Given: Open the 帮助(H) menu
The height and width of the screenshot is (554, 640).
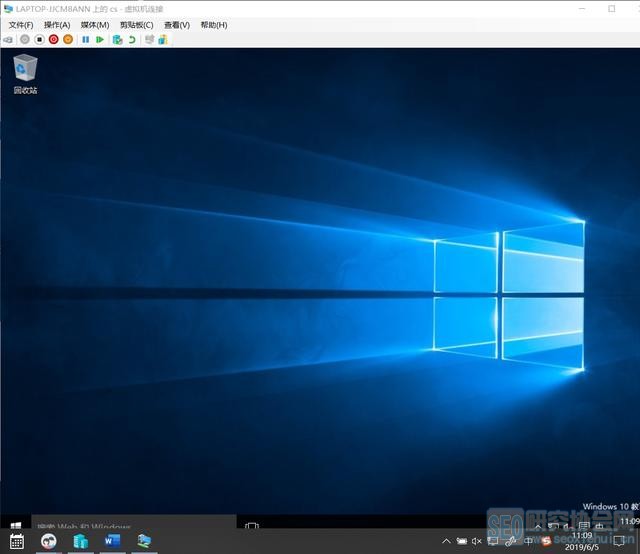Looking at the screenshot, I should pyautogui.click(x=213, y=25).
